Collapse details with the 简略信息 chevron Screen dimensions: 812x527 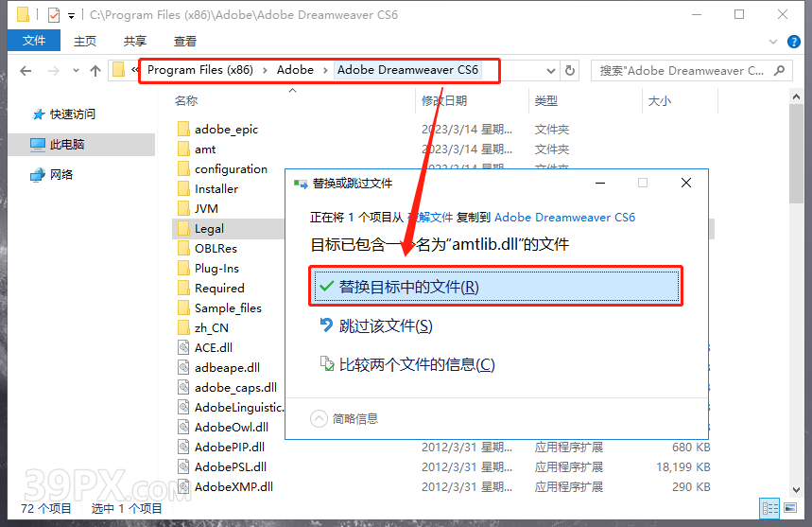(319, 418)
